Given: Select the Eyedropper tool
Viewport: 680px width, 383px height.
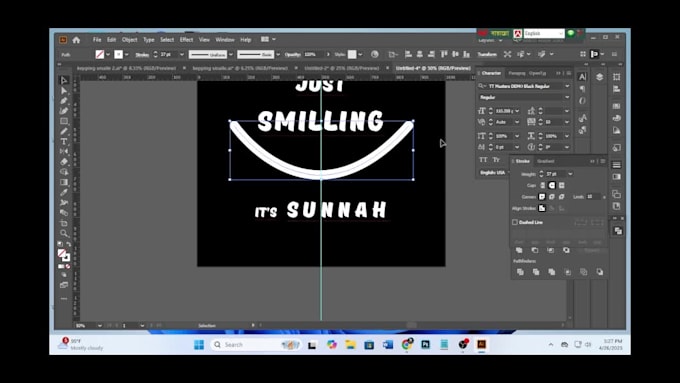Looking at the screenshot, I should click(x=64, y=192).
